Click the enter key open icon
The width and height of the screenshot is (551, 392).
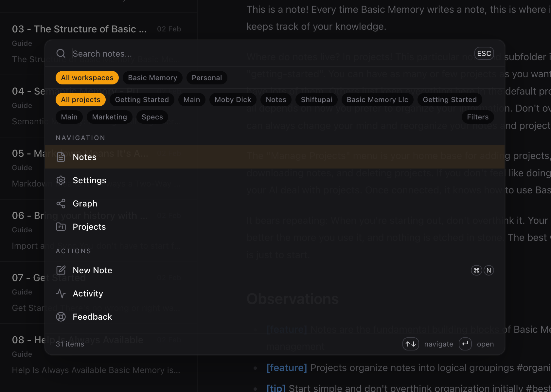[x=465, y=344]
